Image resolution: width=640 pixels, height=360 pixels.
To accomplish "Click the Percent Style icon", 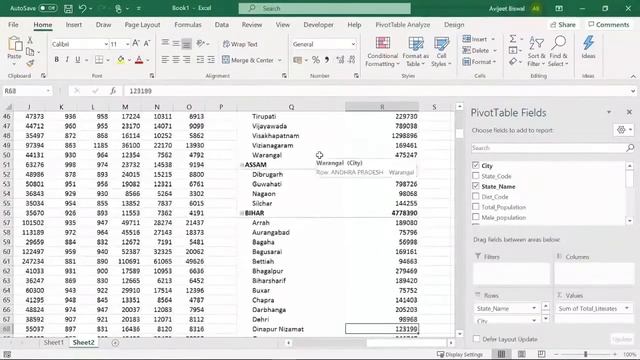I will 316,60.
